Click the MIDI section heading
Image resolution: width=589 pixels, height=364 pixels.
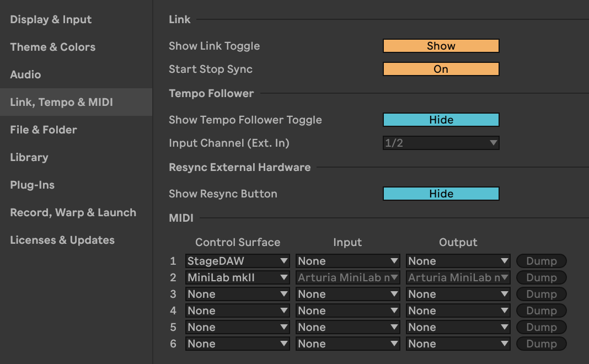[x=181, y=218]
